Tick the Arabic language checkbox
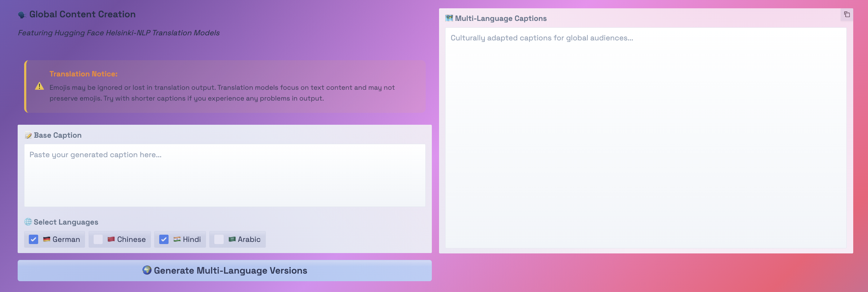Image resolution: width=868 pixels, height=292 pixels. [x=219, y=239]
